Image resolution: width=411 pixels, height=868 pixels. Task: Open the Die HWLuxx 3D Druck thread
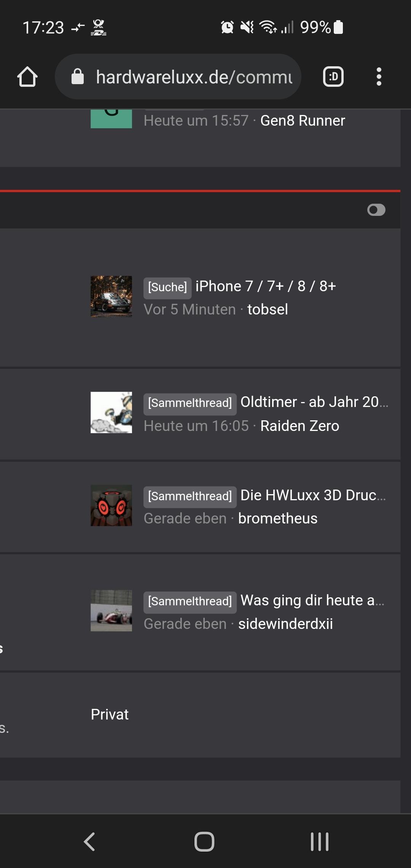tap(313, 495)
